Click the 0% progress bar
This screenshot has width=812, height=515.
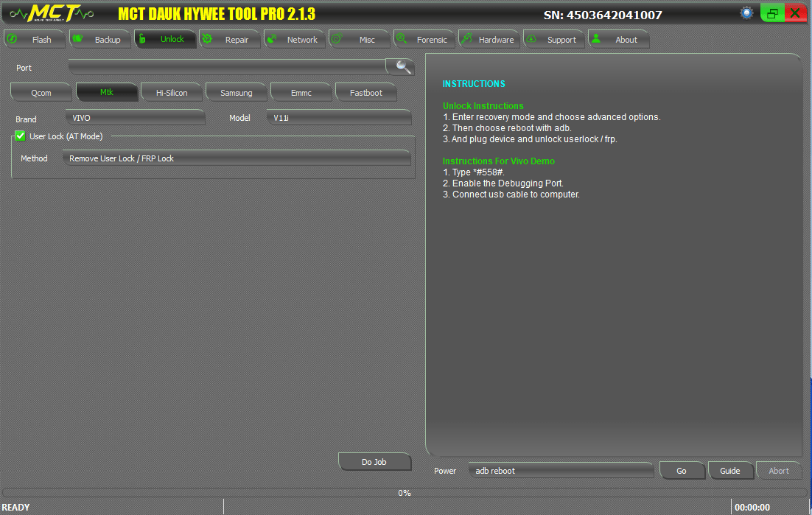pos(404,493)
